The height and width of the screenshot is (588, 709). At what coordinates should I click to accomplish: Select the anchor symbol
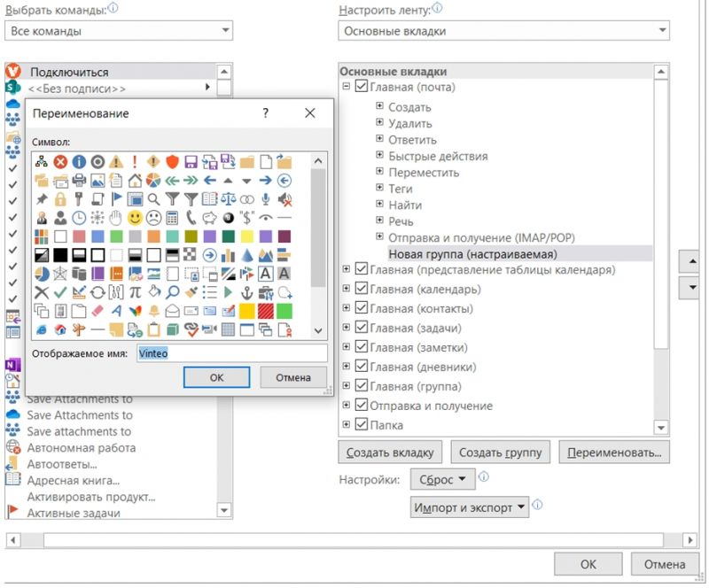(247, 292)
